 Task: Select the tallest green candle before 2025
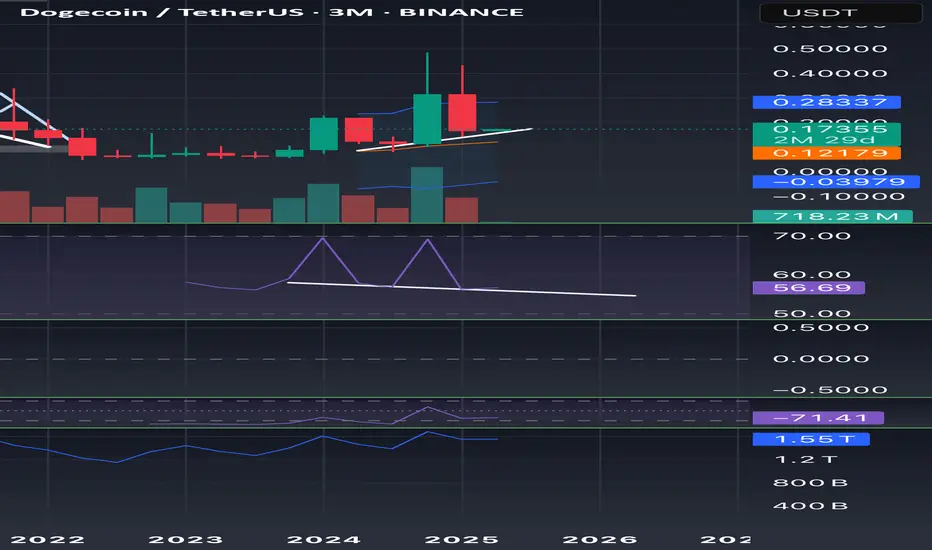coord(427,119)
